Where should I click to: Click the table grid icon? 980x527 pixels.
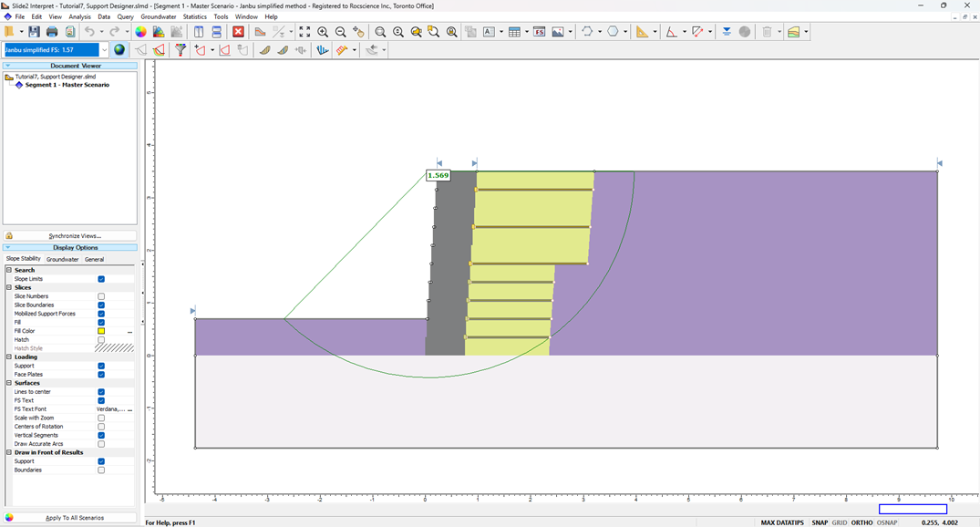tap(514, 32)
